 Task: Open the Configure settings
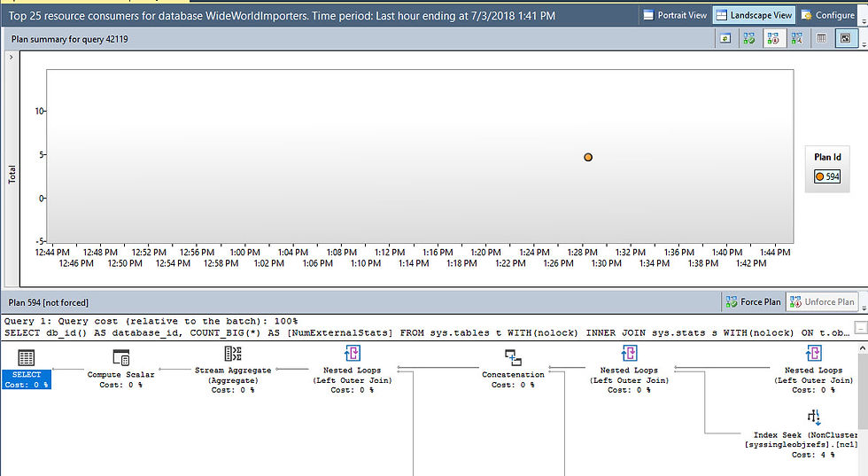828,16
